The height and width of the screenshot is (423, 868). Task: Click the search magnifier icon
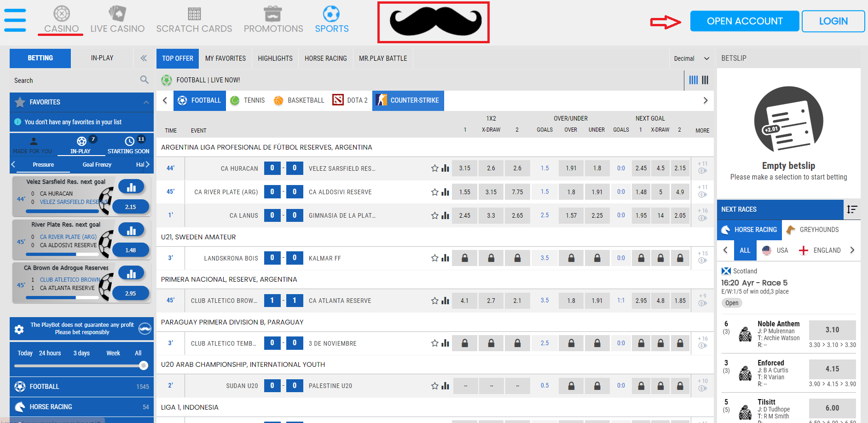(x=145, y=80)
